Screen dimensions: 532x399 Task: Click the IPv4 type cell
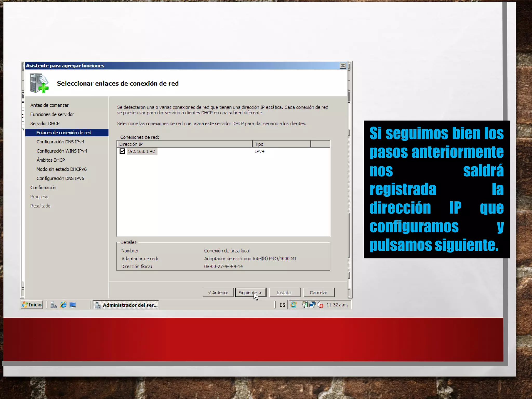pyautogui.click(x=260, y=151)
